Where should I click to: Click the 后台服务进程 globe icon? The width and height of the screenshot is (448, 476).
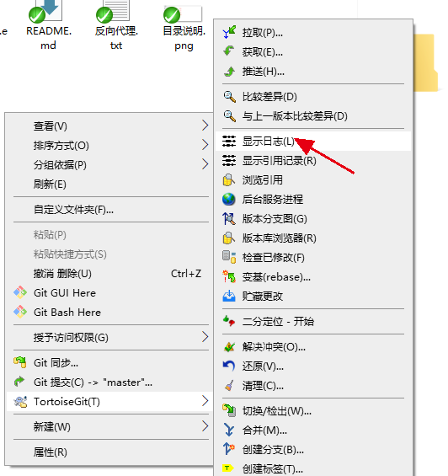click(x=229, y=200)
